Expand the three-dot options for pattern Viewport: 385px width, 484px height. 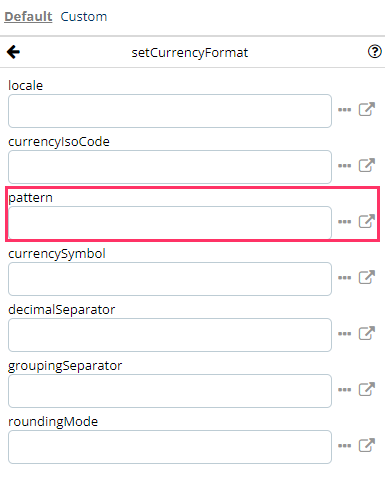click(345, 222)
